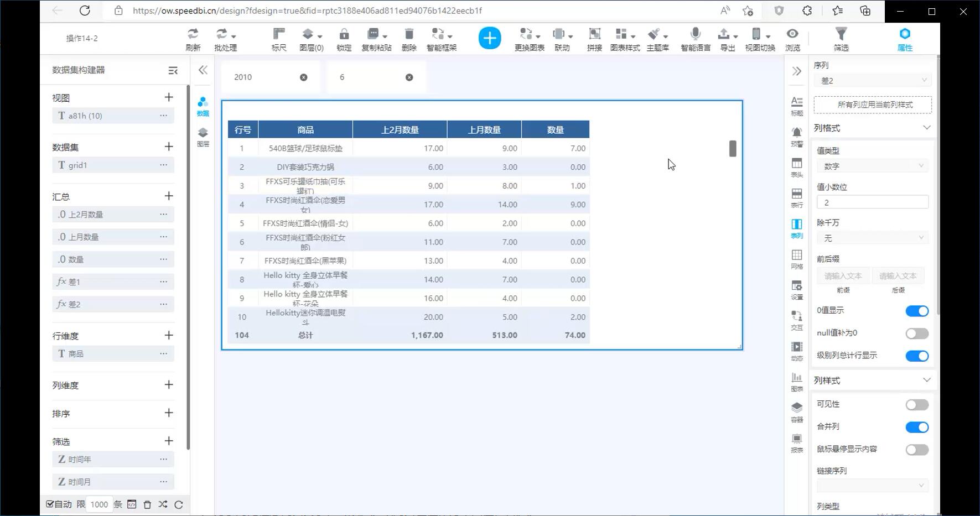This screenshot has width=980, height=516.
Task: Turn on the 可见性 visibility switch
Action: [x=916, y=405]
